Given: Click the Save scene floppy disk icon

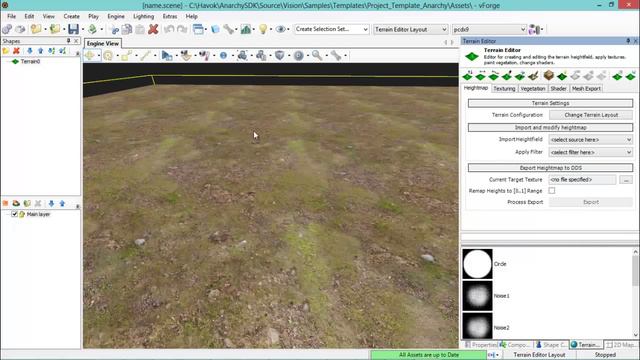Looking at the screenshot, I should (73, 29).
